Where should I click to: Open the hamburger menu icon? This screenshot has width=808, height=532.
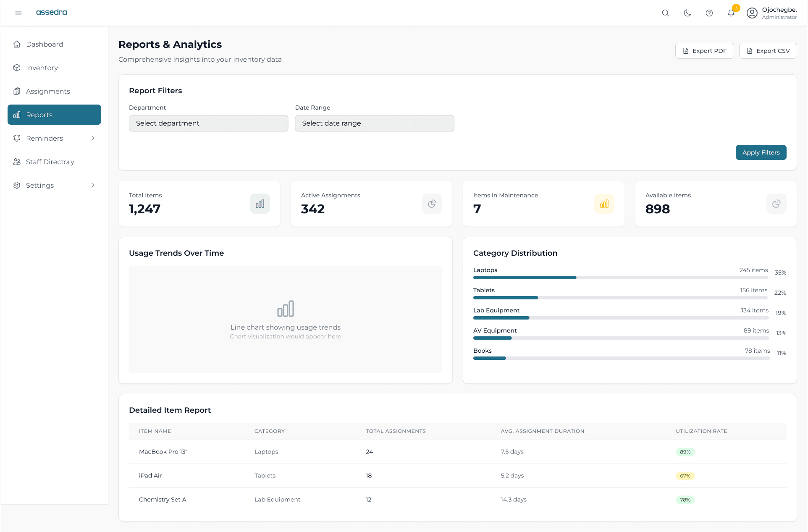18,13
